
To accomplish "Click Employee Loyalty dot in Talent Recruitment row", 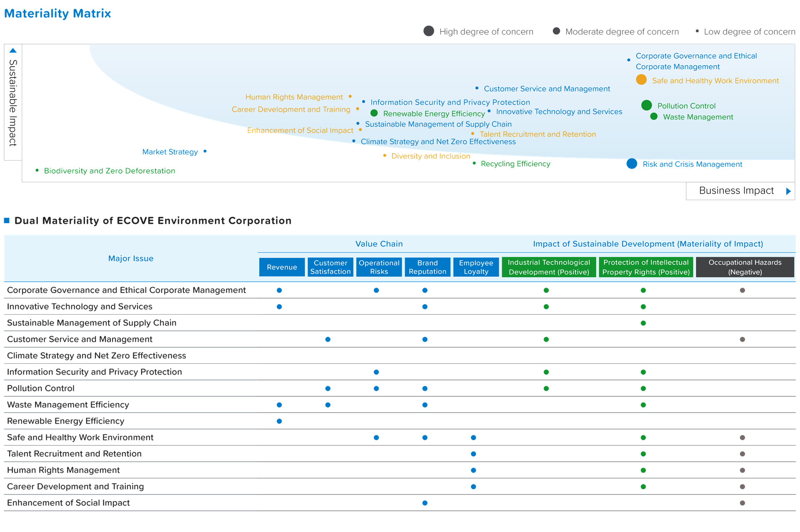I will (473, 454).
